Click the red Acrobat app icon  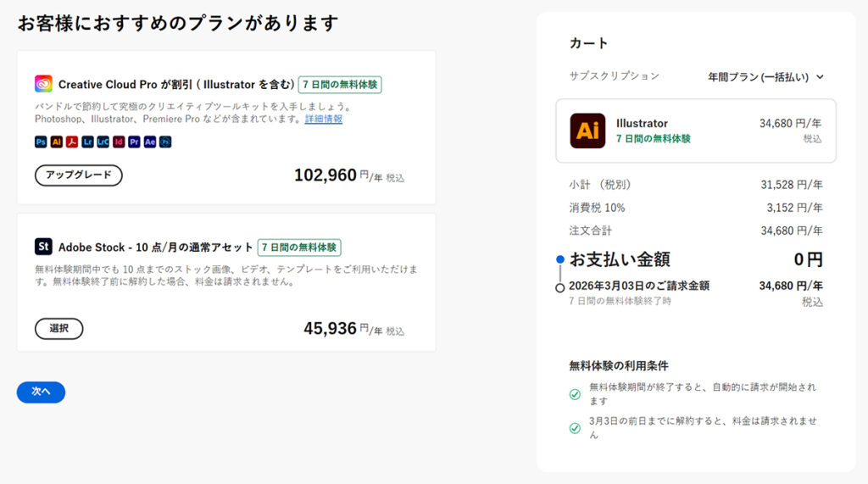tap(72, 142)
